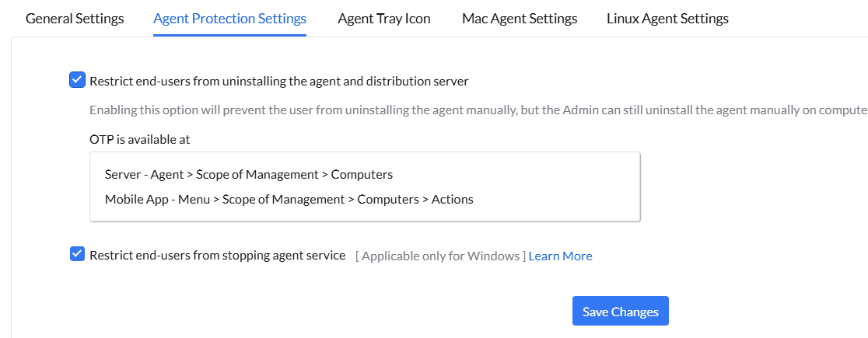
Task: Go to the Mac Agent Settings tab
Action: point(519,18)
